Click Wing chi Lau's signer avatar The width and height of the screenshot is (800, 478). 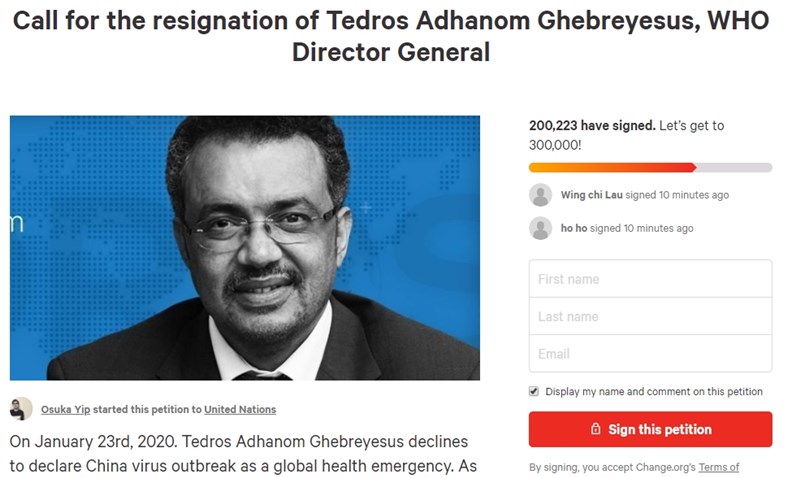coord(540,195)
